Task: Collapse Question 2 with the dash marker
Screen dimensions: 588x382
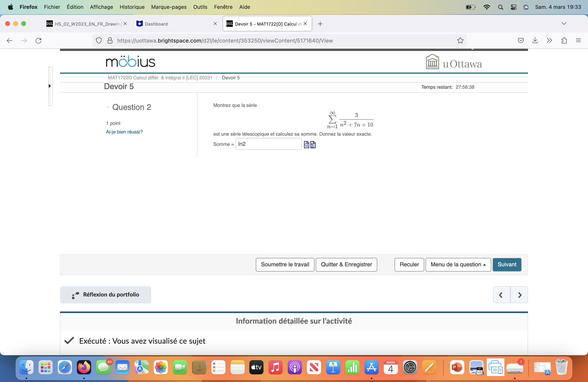Action: 108,107
